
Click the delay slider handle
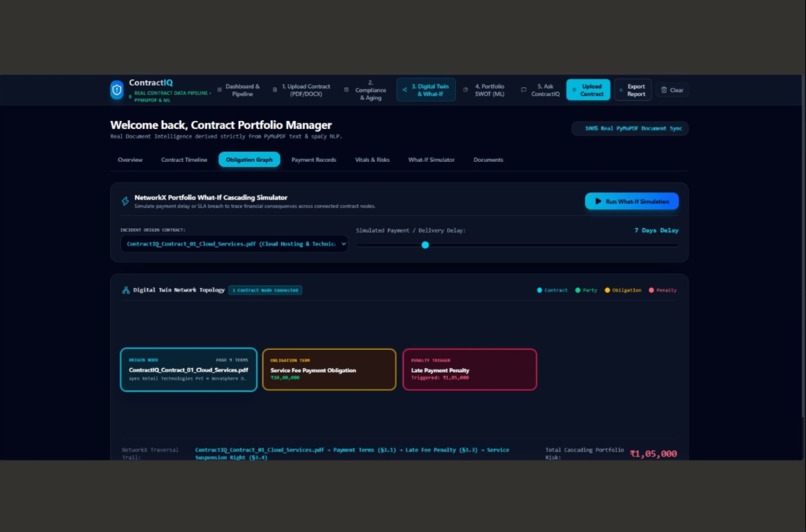(x=425, y=245)
